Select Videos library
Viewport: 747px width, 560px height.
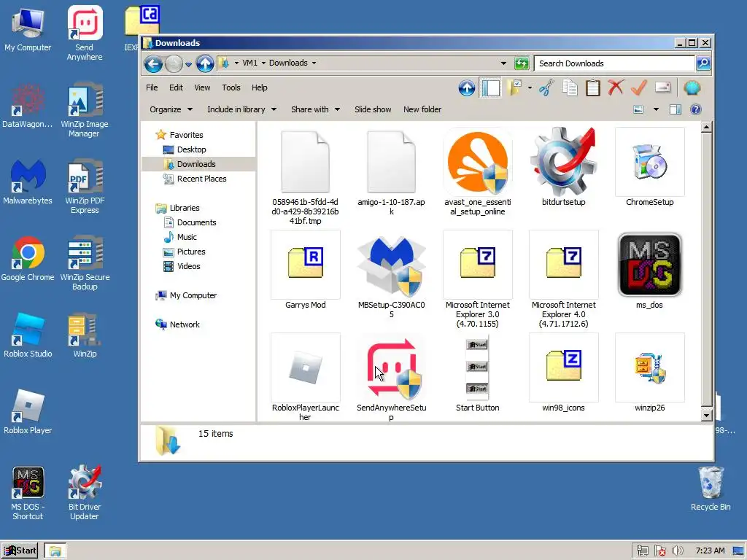point(189,267)
